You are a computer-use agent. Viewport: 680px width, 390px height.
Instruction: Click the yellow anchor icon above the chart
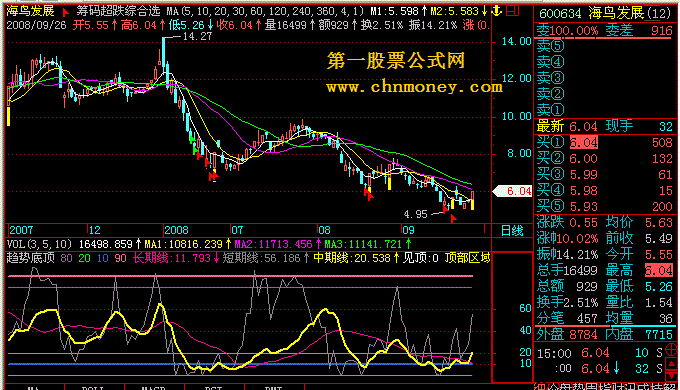point(497,11)
